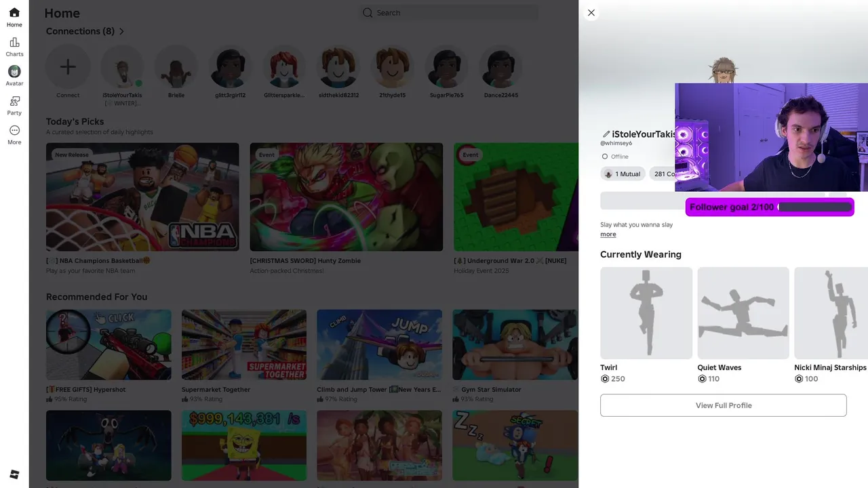Open Gym Star Simulator thumbnail
The width and height of the screenshot is (868, 488).
[515, 345]
